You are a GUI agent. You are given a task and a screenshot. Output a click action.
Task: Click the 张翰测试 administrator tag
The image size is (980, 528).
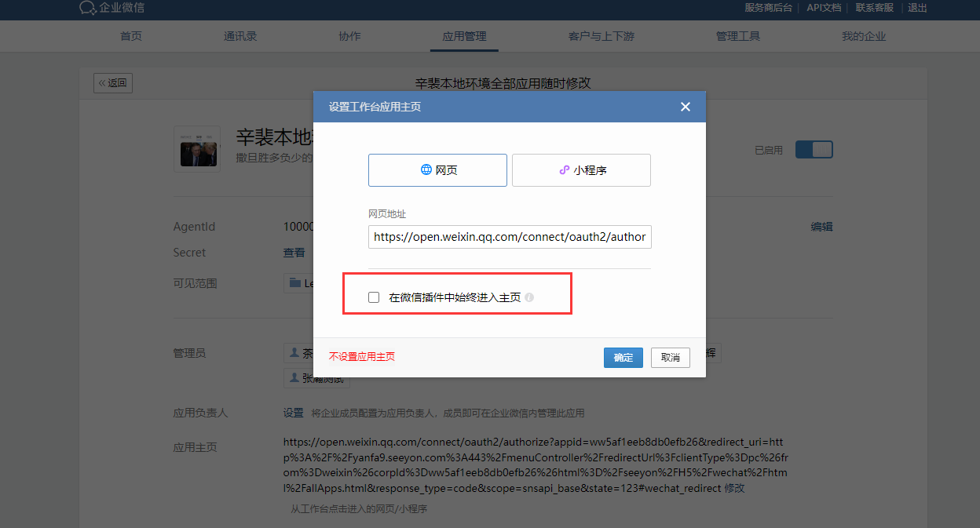(316, 378)
